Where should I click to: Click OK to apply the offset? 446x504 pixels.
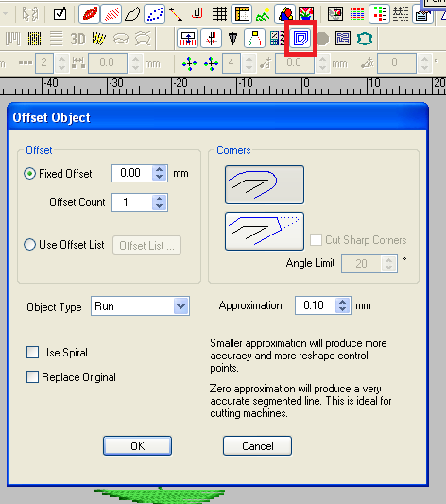[137, 445]
